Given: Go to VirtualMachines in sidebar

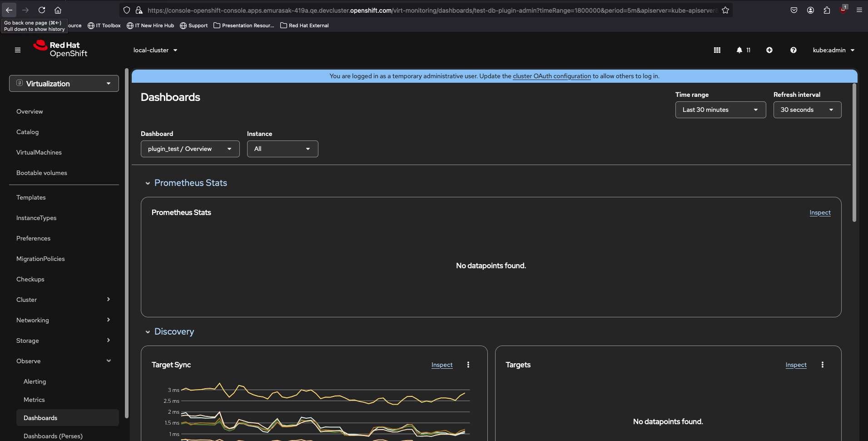Looking at the screenshot, I should point(39,152).
